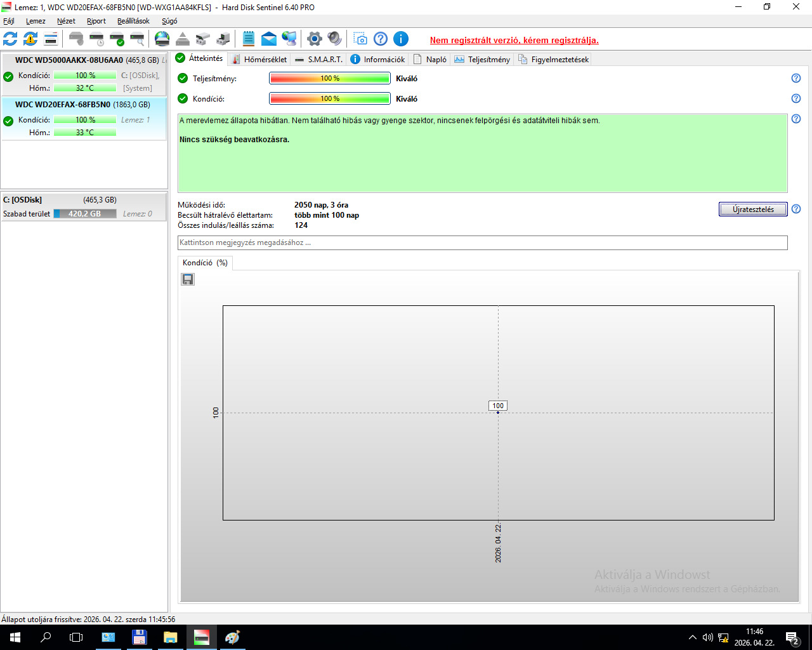Click the camera screenshot toolbar icon
The image size is (812, 650).
[x=360, y=39]
